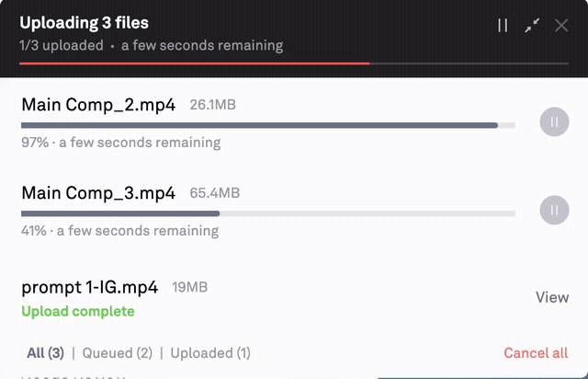Select the Main Comp_3.mp4 file name
This screenshot has height=379, width=588.
coord(98,193)
